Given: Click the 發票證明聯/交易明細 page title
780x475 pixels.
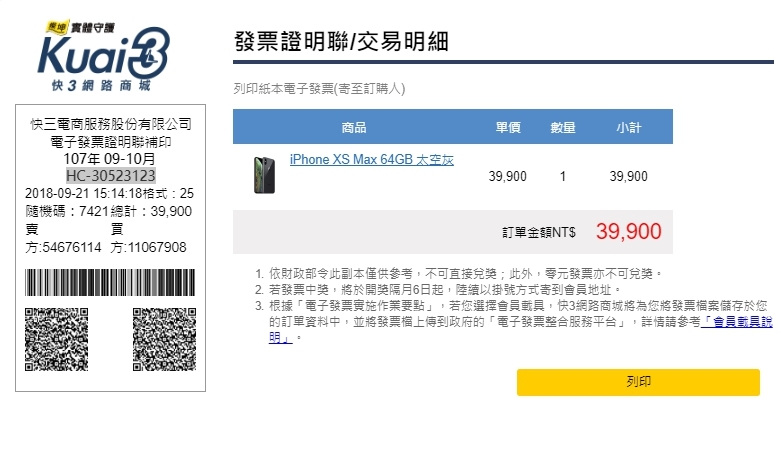Looking at the screenshot, I should (341, 41).
